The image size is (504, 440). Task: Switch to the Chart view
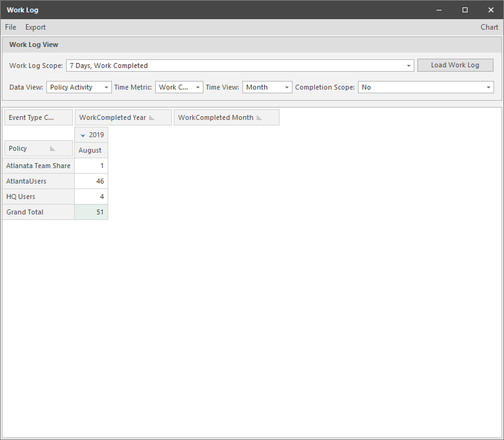coord(489,27)
